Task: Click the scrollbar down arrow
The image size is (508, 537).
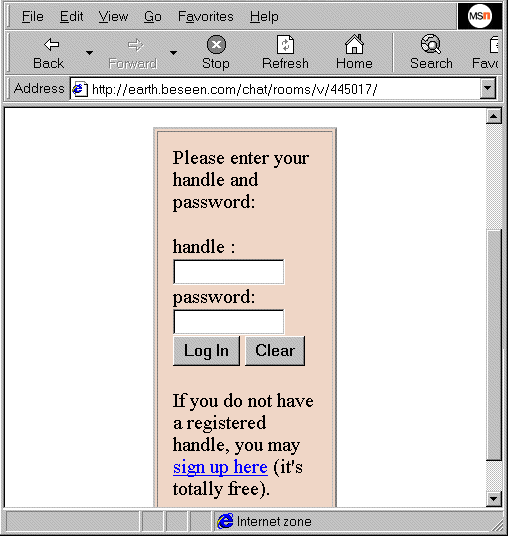Action: pos(493,499)
